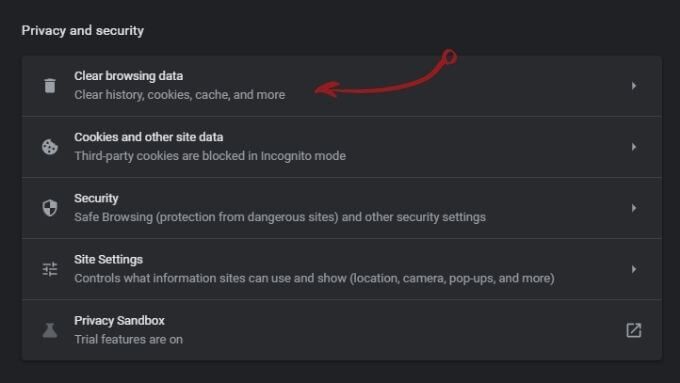Expand Clear browsing data arrow

click(634, 85)
